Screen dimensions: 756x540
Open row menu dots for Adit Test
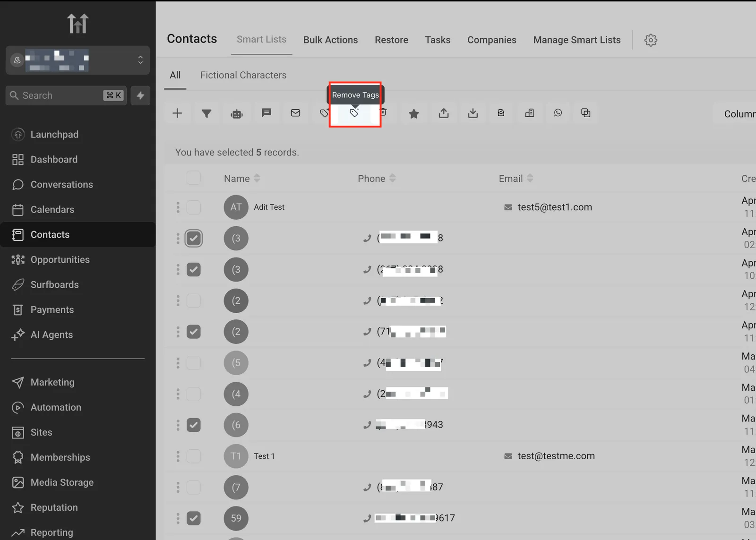click(x=178, y=207)
